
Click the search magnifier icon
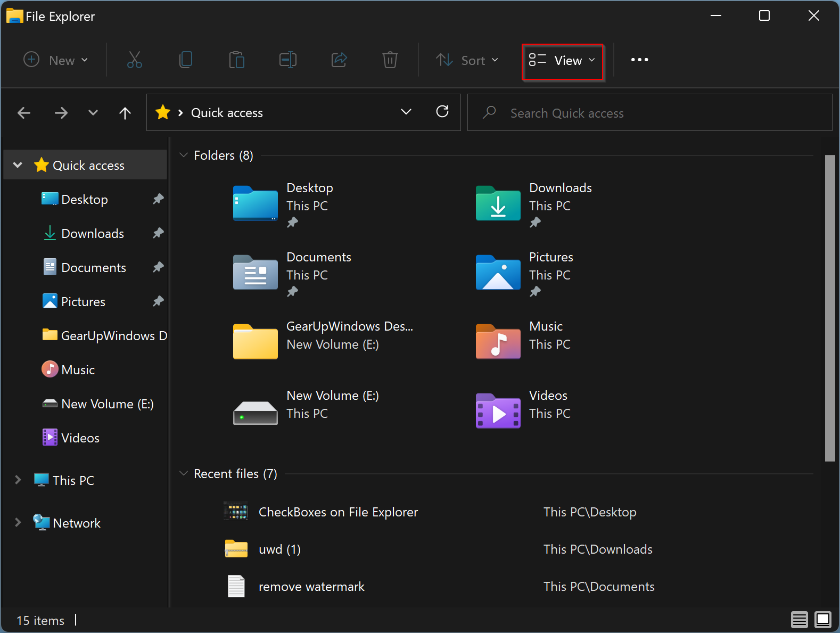[489, 112]
